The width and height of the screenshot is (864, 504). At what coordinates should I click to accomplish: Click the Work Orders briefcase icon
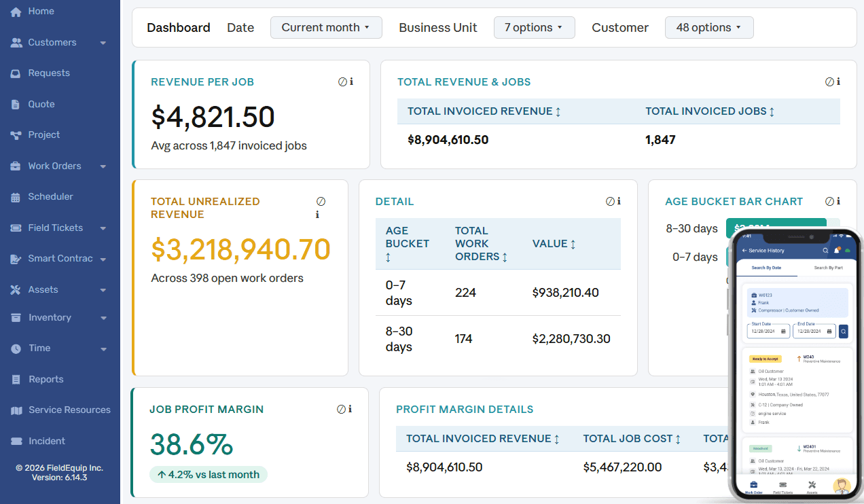(x=16, y=166)
